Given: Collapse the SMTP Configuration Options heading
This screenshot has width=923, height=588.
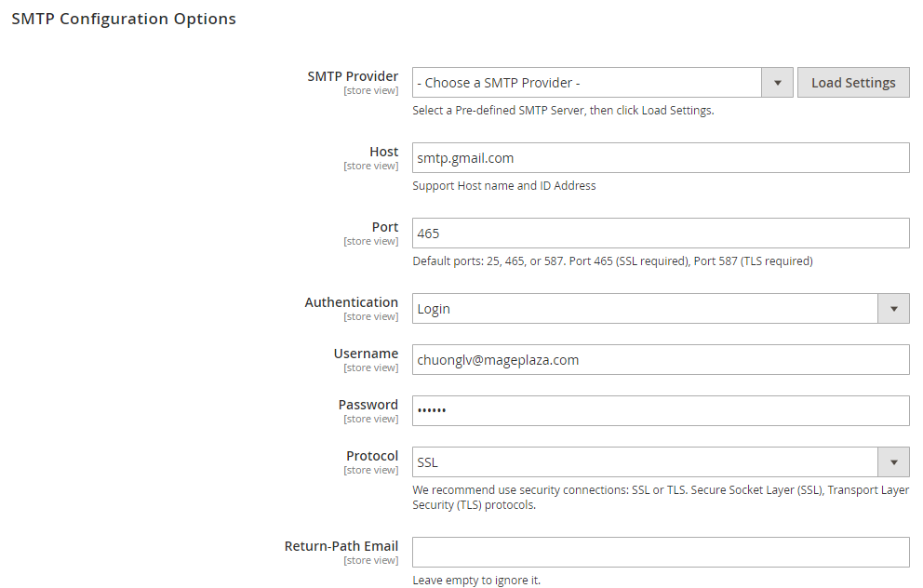Looking at the screenshot, I should tap(124, 19).
